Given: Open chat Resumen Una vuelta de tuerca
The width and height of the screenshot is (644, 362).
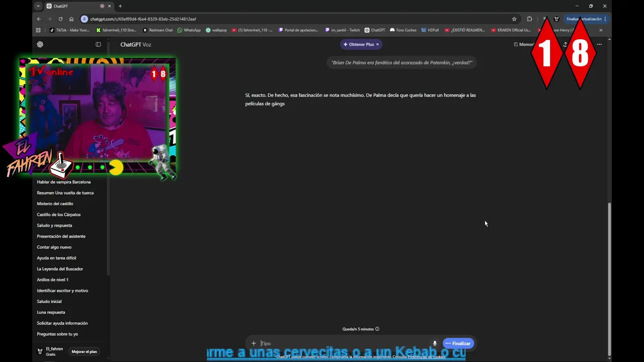Looking at the screenshot, I should tap(65, 193).
